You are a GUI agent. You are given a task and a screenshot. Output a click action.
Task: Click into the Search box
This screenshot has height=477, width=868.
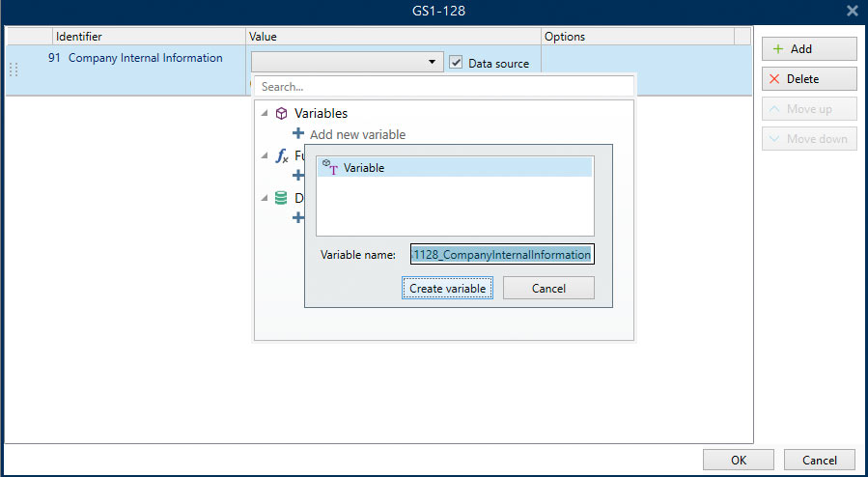click(x=444, y=86)
